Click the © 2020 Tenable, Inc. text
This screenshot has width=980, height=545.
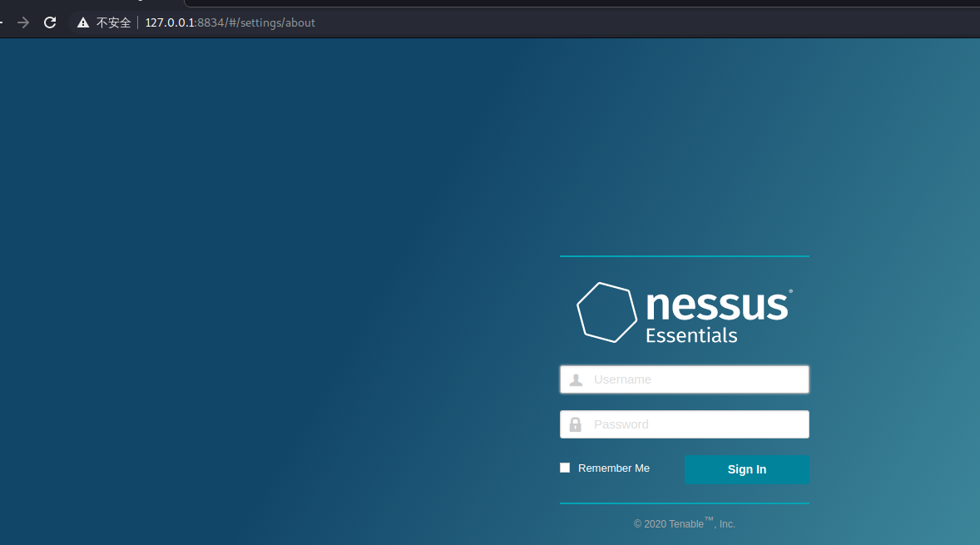pyautogui.click(x=685, y=523)
